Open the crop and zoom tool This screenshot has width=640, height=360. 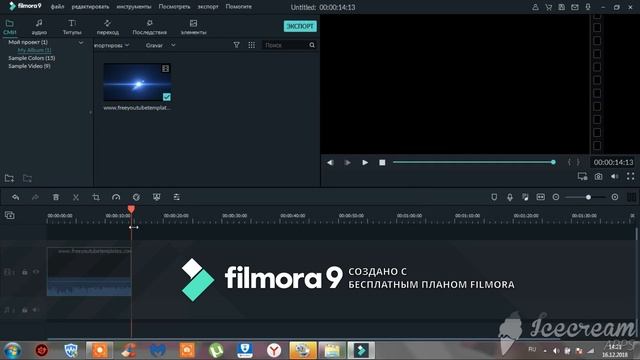pos(96,197)
